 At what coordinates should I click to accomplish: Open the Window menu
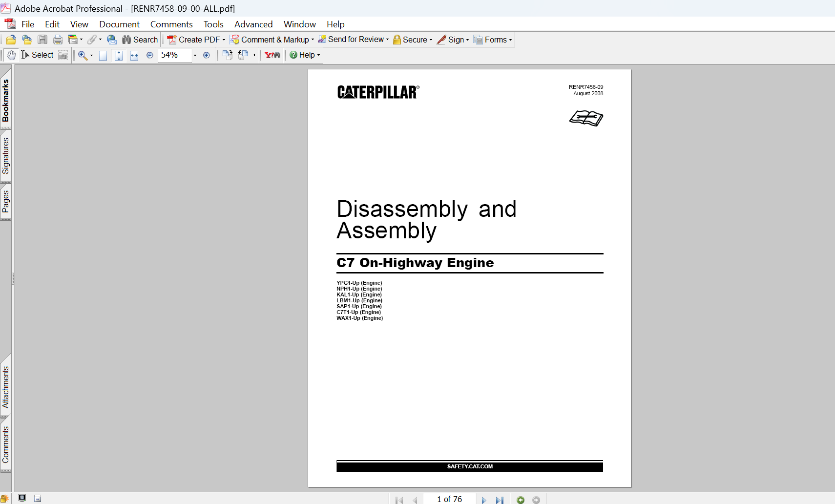click(300, 24)
